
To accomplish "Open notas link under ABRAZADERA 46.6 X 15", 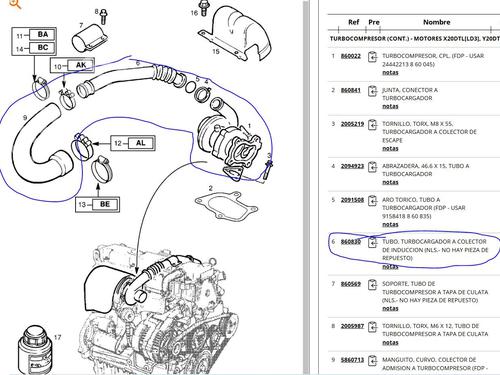I will point(390,182).
